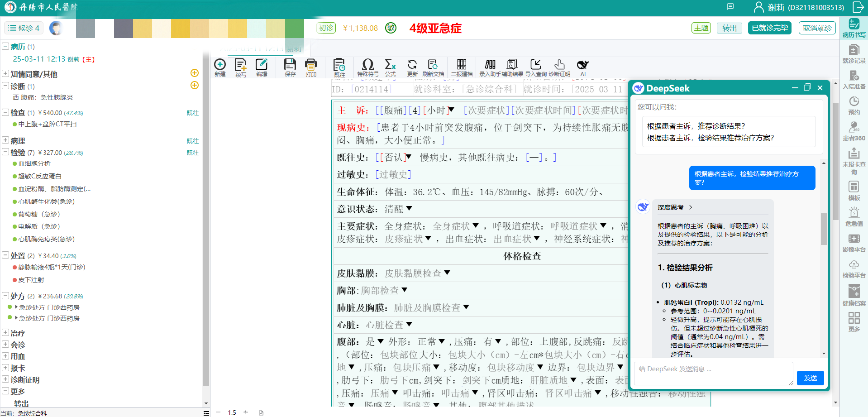Screen dimensions: 868x417
Task: Click the 导入查询 toolbar icon
Action: (536, 67)
